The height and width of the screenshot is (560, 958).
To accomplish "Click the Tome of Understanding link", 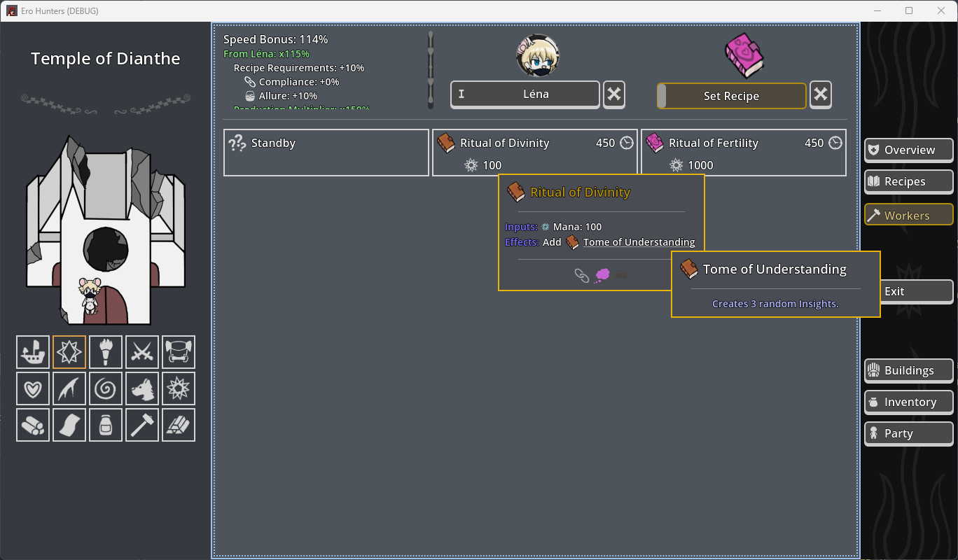I will [x=639, y=242].
